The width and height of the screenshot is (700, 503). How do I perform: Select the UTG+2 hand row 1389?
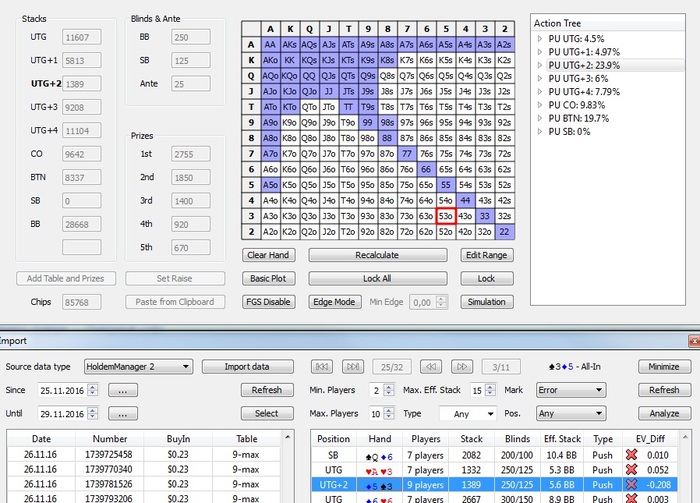494,484
